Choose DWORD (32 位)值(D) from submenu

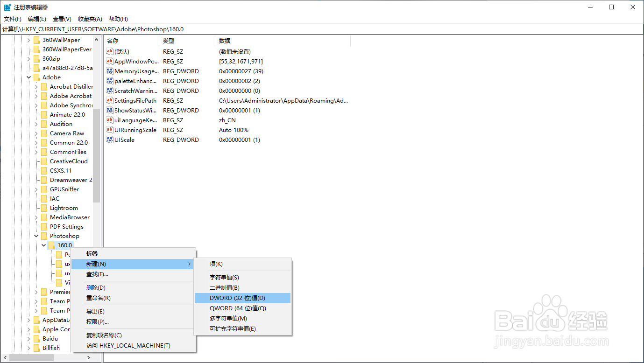pyautogui.click(x=243, y=298)
